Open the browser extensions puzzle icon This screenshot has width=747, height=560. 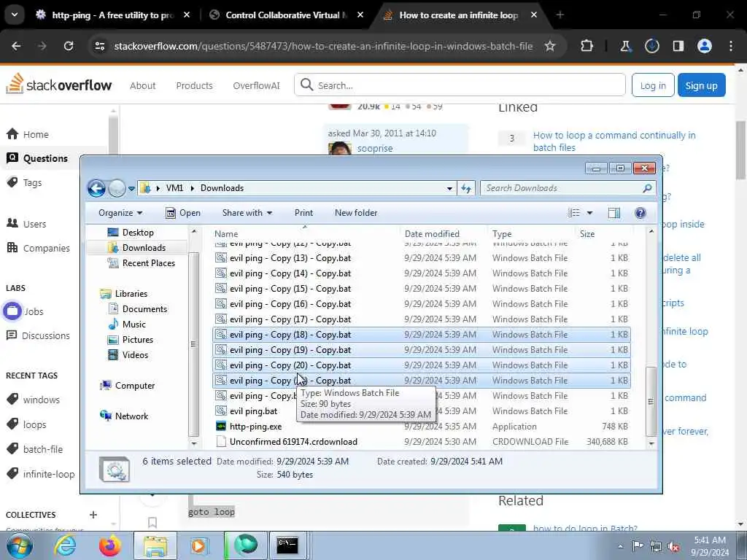(587, 46)
